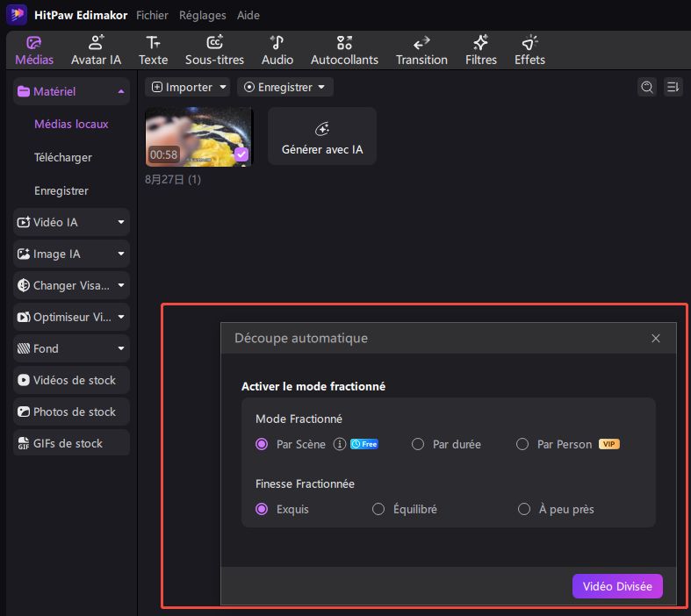
Task: Select the Audio tab
Action: [x=277, y=51]
